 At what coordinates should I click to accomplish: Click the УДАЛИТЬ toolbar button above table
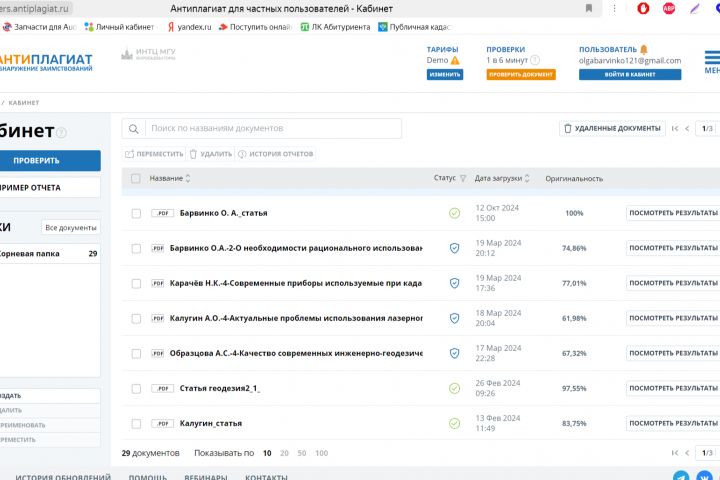coord(211,154)
